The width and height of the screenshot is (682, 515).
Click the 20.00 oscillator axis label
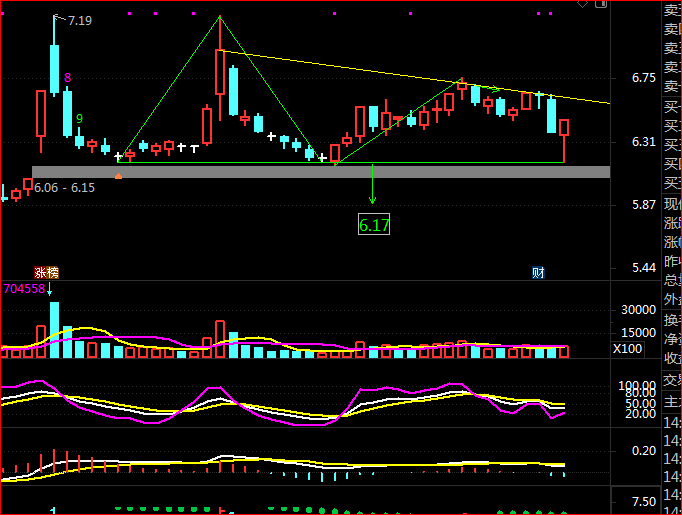click(x=641, y=414)
